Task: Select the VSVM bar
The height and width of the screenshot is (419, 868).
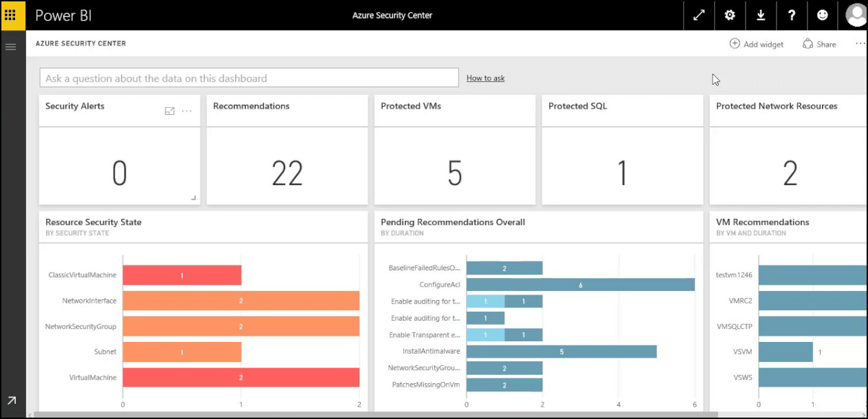Action: tap(786, 352)
